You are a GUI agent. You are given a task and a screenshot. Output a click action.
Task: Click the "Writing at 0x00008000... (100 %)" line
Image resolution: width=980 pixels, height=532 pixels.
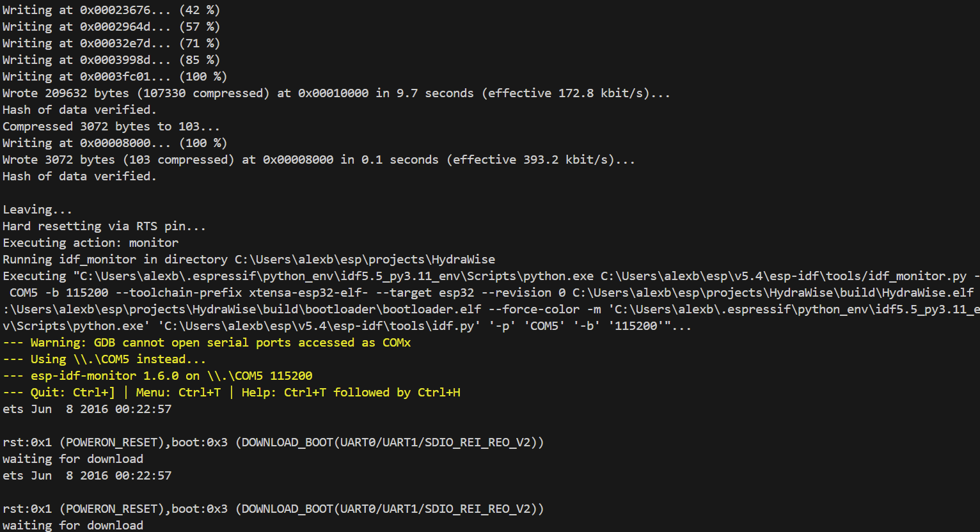coord(115,143)
